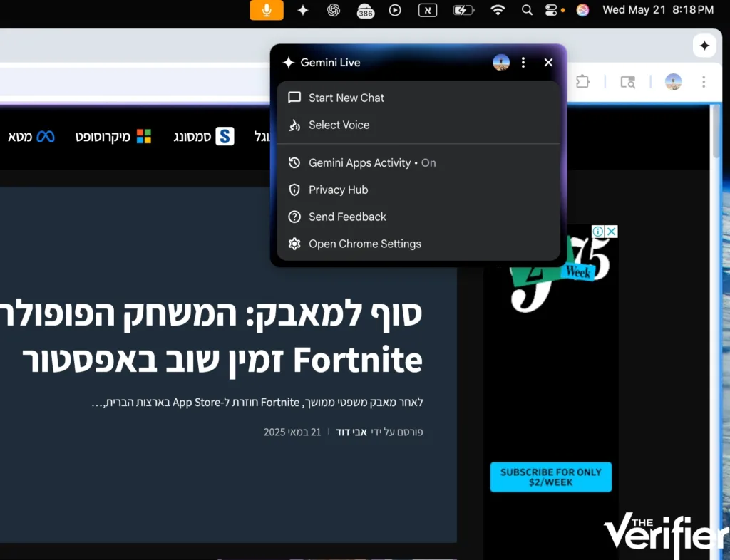Click Gemini Live account avatar

501,62
